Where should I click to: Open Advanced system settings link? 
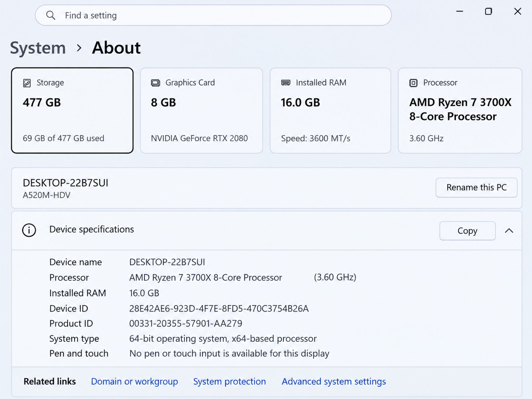point(334,381)
